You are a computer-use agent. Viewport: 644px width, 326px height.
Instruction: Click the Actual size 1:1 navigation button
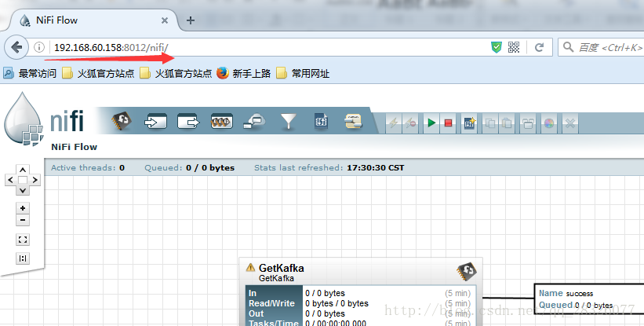(23, 258)
